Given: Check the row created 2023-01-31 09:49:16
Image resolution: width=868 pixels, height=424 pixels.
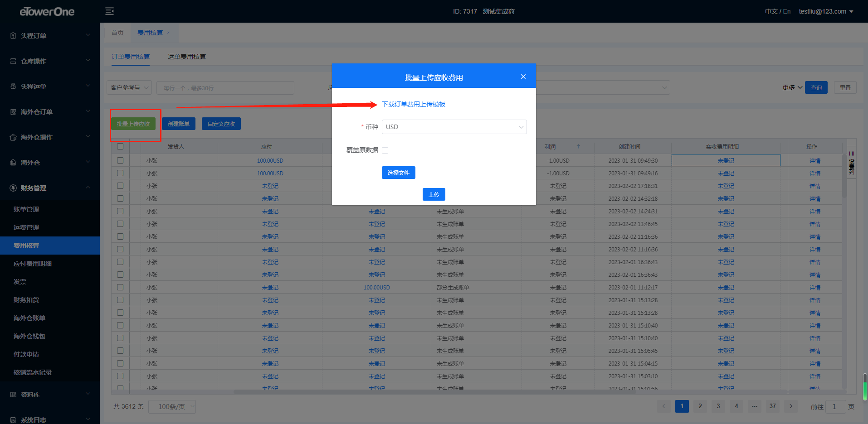Looking at the screenshot, I should tap(120, 173).
